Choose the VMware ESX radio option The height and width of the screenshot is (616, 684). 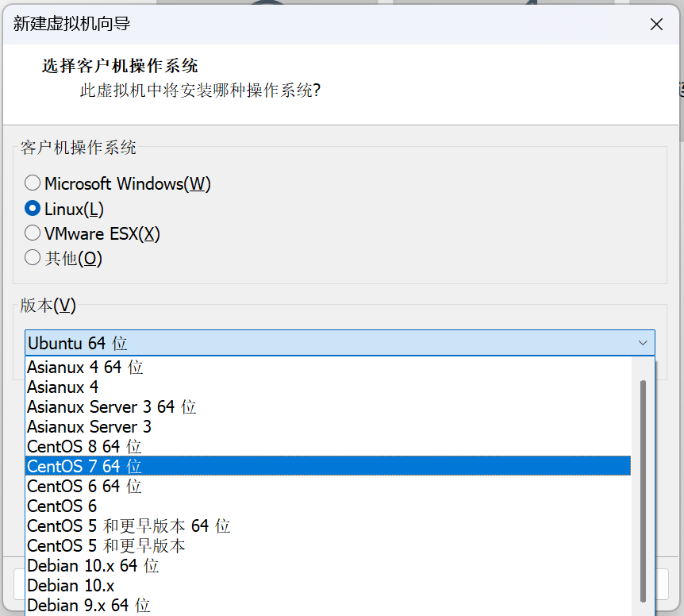tap(33, 233)
